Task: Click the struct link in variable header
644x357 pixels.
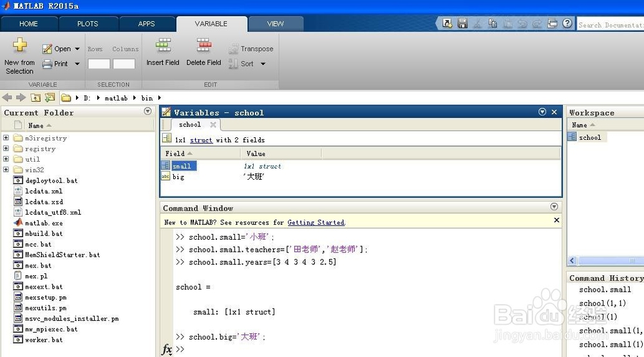Action: 201,140
